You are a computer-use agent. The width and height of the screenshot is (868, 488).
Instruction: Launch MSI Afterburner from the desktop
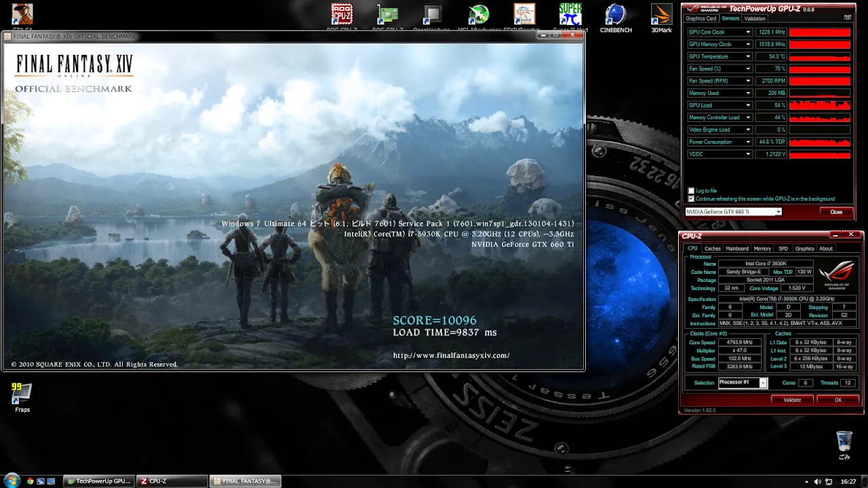click(x=479, y=16)
